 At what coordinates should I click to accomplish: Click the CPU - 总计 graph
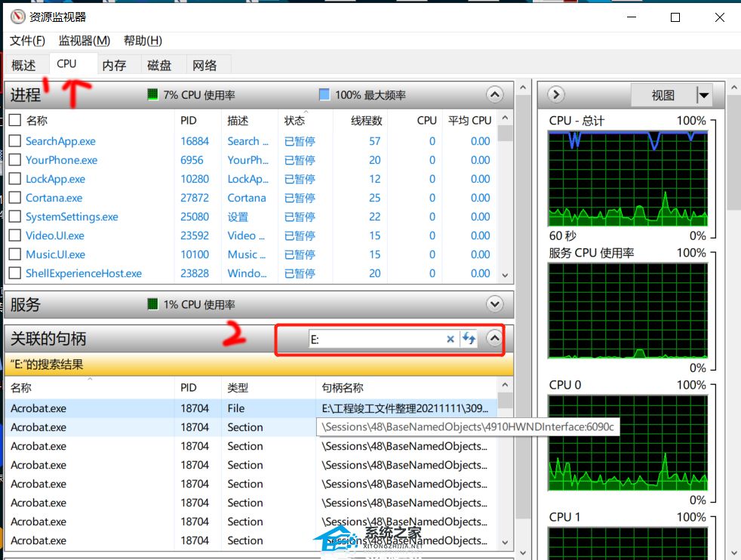click(x=628, y=179)
